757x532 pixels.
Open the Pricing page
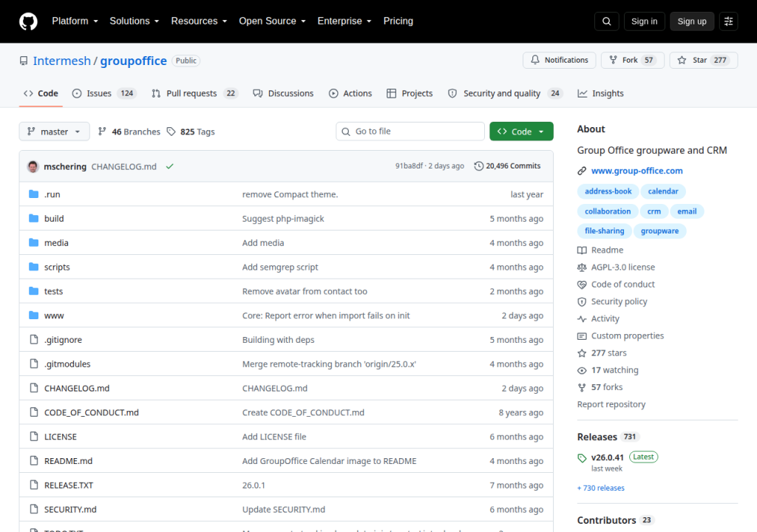(x=398, y=21)
